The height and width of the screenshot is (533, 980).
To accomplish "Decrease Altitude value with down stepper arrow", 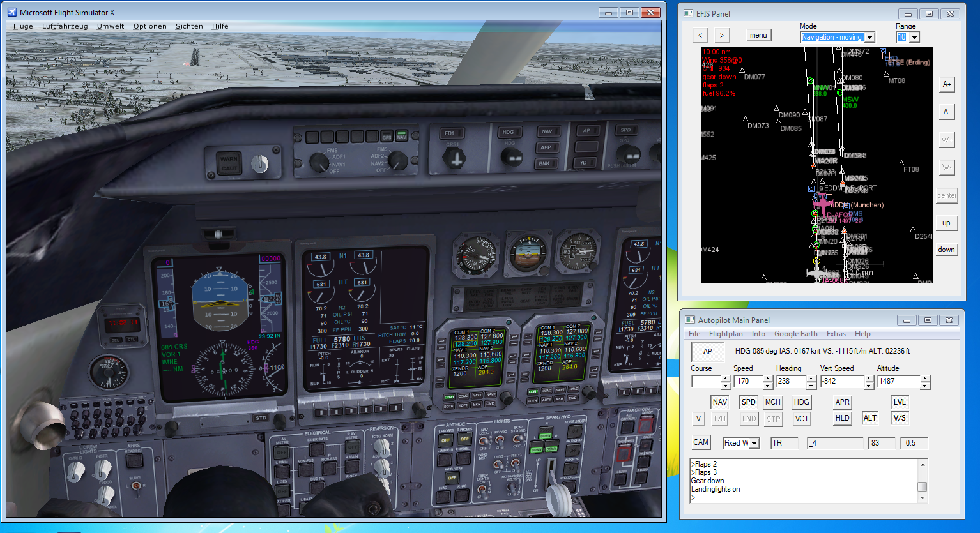I will [x=925, y=386].
